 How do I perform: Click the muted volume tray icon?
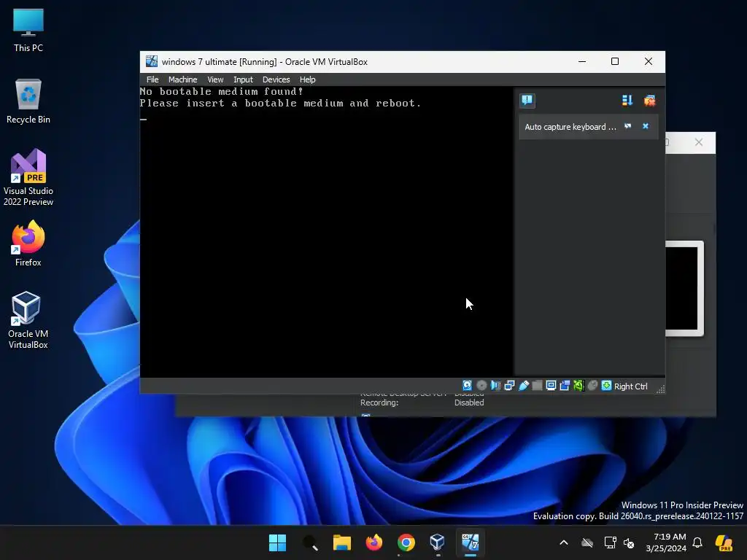click(x=629, y=542)
